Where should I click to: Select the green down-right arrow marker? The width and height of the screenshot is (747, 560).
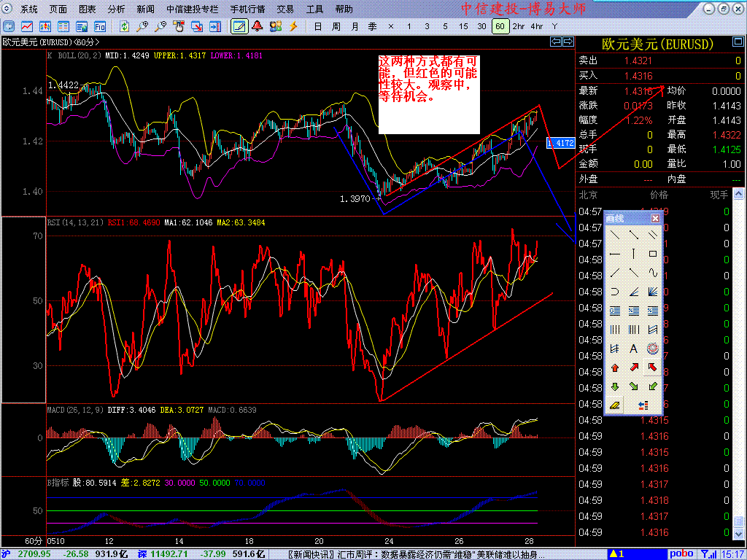click(x=634, y=386)
